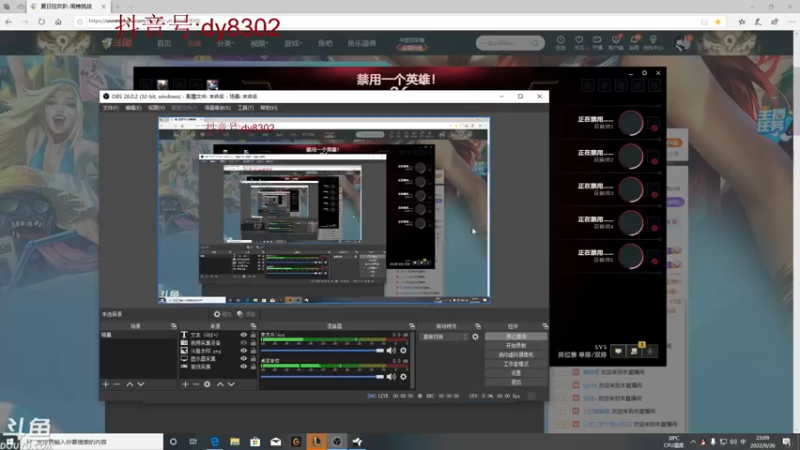This screenshot has height=450, width=800.
Task: Click the 停止推流 button
Action: [516, 337]
